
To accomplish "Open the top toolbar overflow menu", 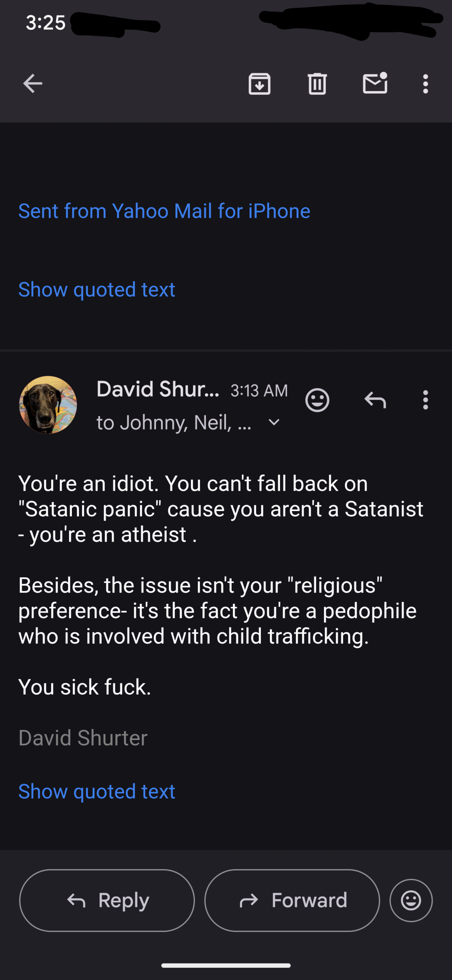I will click(x=425, y=83).
